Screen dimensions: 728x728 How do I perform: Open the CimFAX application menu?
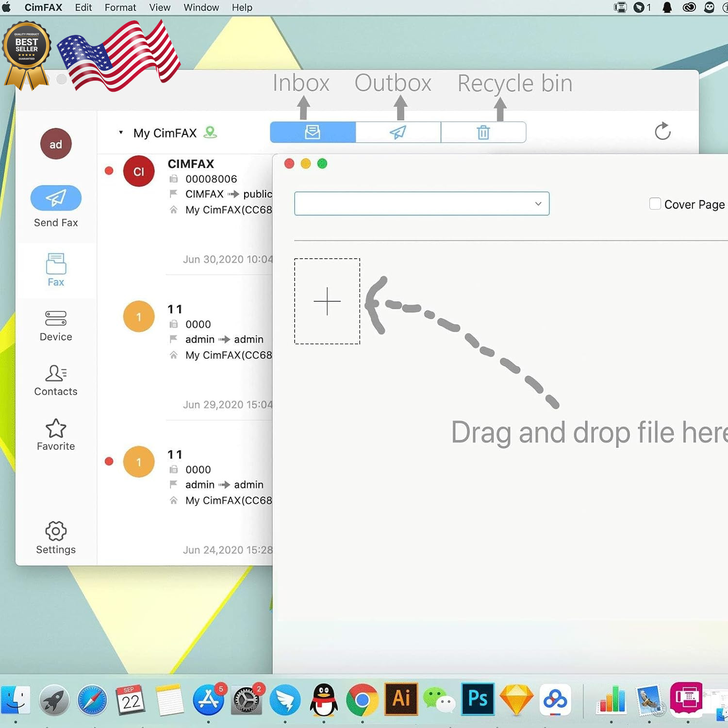[43, 7]
